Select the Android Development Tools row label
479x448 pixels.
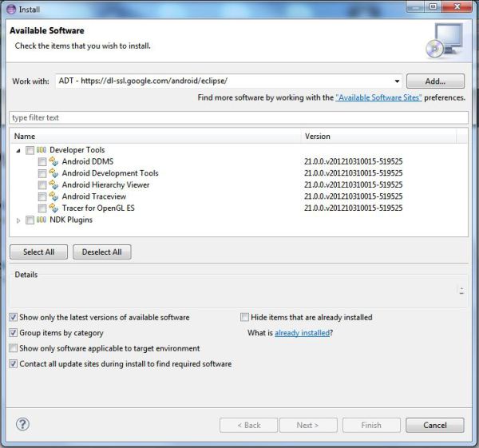tap(110, 173)
